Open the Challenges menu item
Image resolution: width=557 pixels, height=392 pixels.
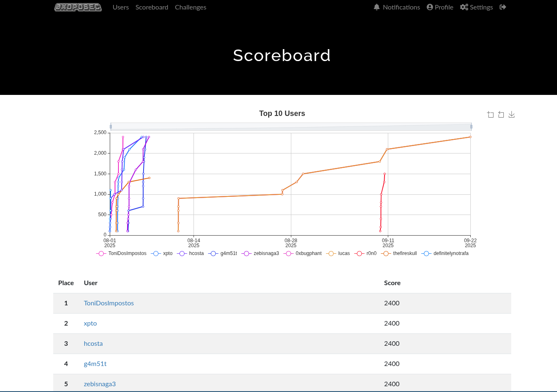tap(190, 7)
